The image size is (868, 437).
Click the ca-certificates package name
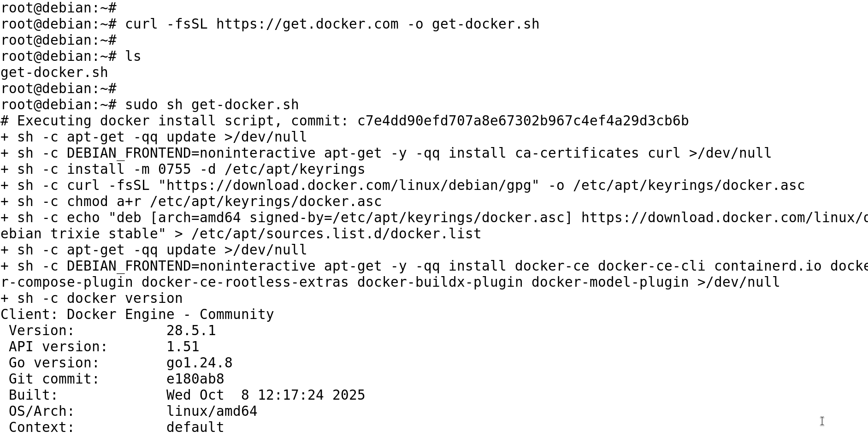577,153
